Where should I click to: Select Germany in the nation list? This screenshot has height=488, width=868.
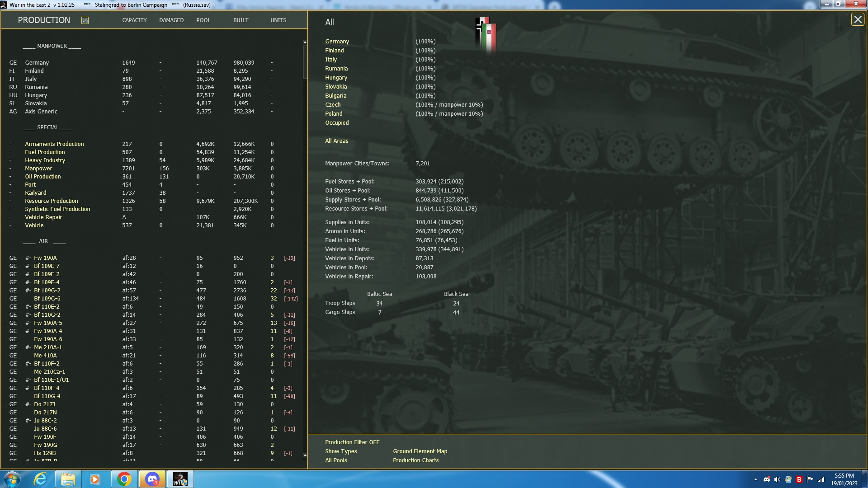337,41
